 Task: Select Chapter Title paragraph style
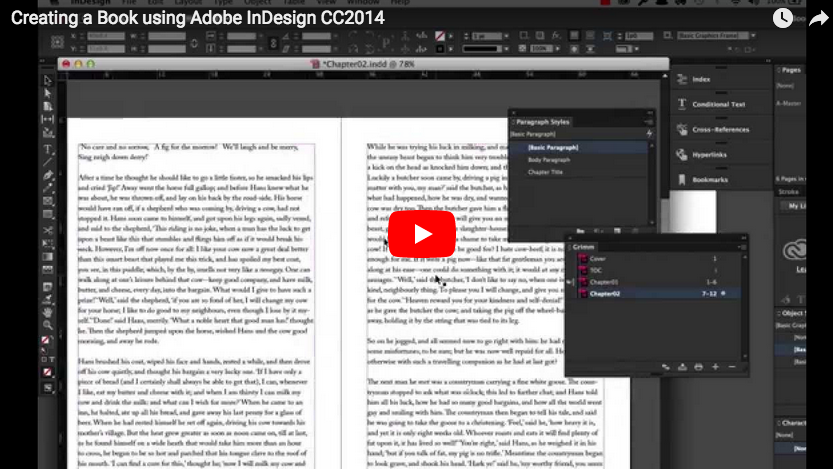pos(547,173)
